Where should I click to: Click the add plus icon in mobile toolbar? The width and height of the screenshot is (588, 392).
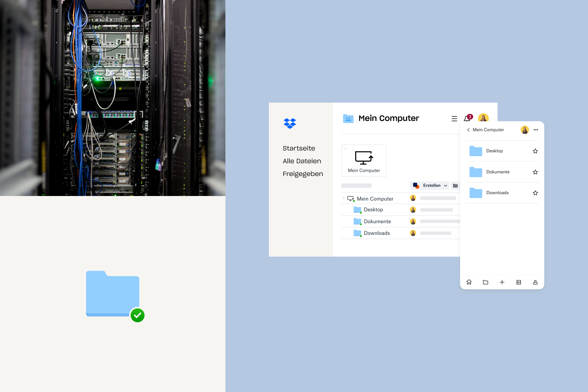click(x=502, y=282)
